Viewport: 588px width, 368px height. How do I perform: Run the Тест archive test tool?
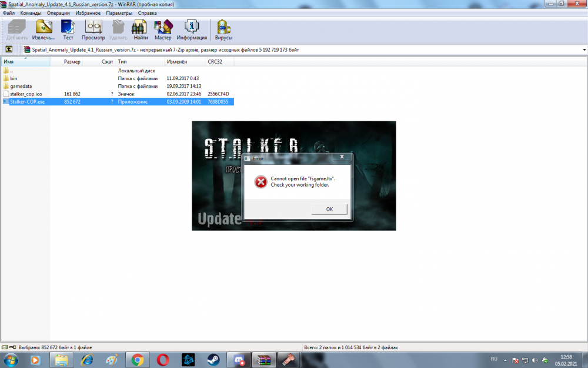pyautogui.click(x=68, y=29)
